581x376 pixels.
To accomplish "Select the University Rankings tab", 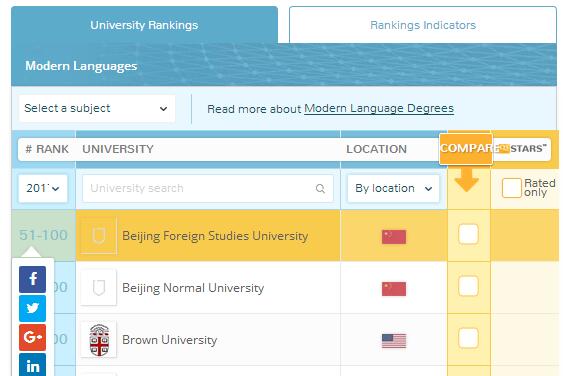I will [144, 25].
